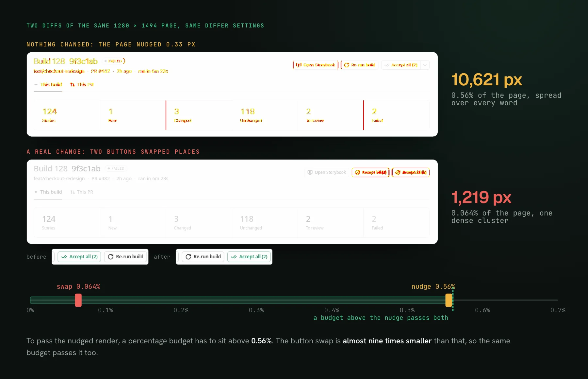588x379 pixels.
Task: Click the 118 Unchanged card in the button-swap panel
Action: click(265, 222)
